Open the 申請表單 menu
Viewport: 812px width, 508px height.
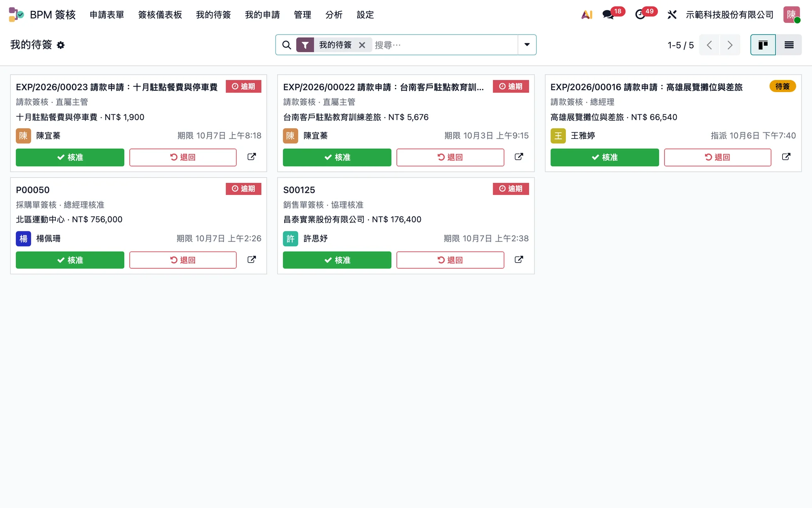point(107,15)
